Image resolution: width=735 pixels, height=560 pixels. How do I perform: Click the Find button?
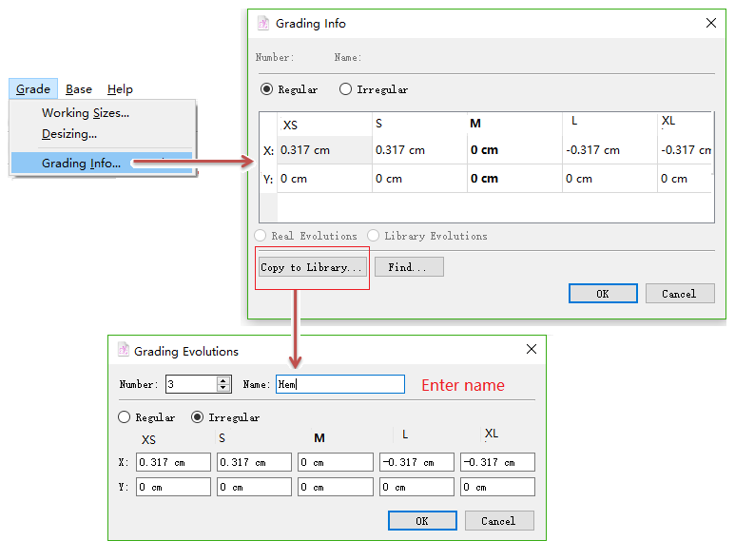click(409, 267)
